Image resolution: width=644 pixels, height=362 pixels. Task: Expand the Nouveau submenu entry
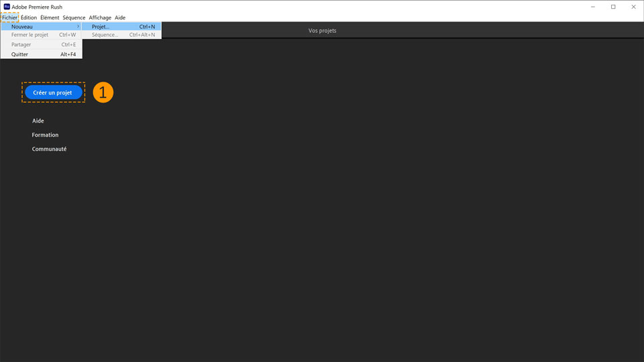pos(41,27)
